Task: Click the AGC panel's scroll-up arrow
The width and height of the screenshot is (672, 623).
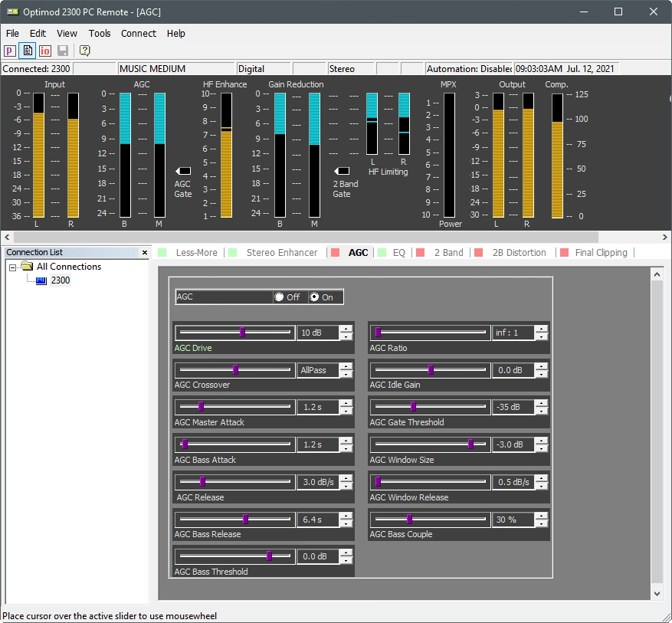Action: [x=657, y=274]
